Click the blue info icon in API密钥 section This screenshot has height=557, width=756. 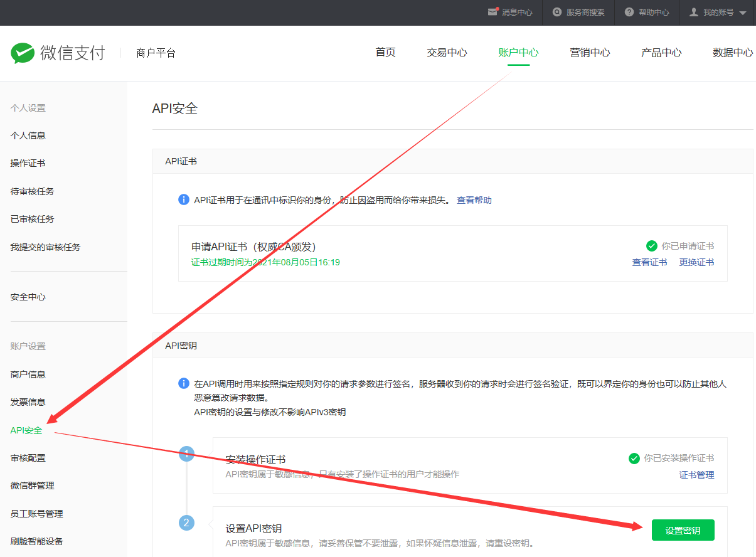click(x=184, y=383)
